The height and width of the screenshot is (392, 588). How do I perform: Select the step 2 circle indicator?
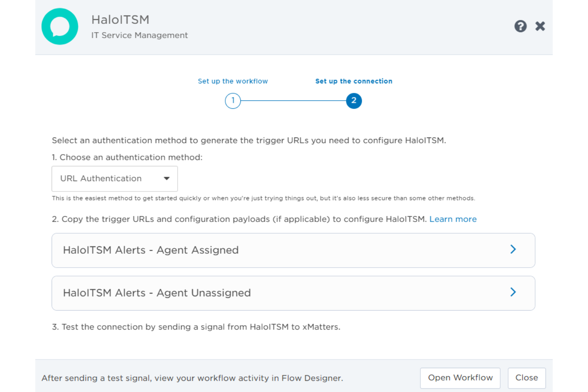click(354, 101)
